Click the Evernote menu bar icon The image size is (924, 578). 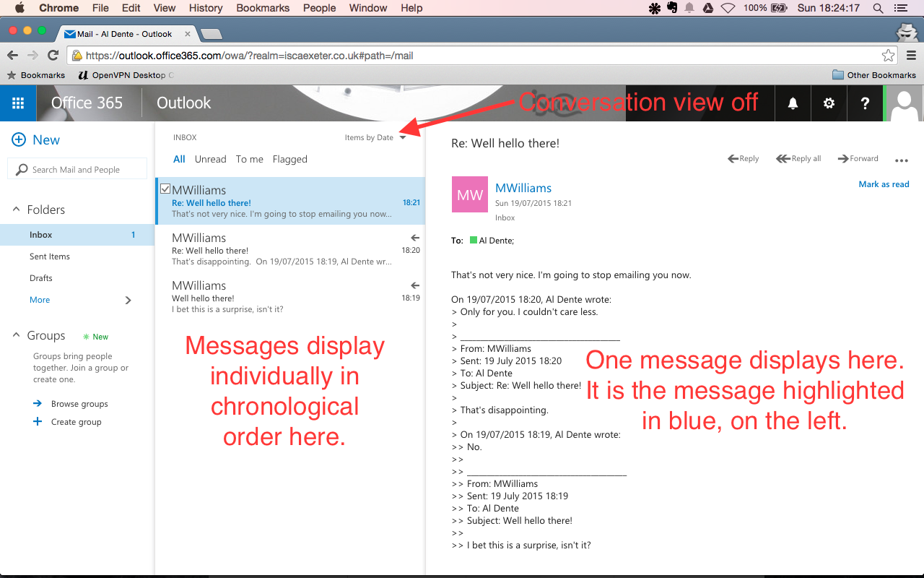[x=673, y=8]
